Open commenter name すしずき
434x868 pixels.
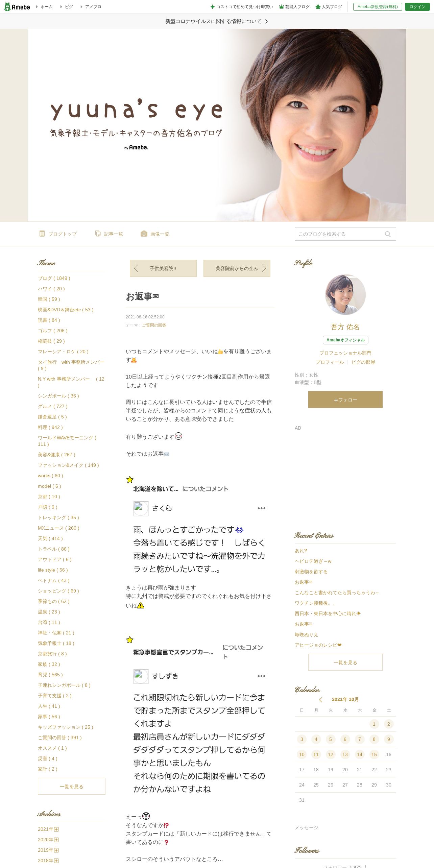click(165, 676)
